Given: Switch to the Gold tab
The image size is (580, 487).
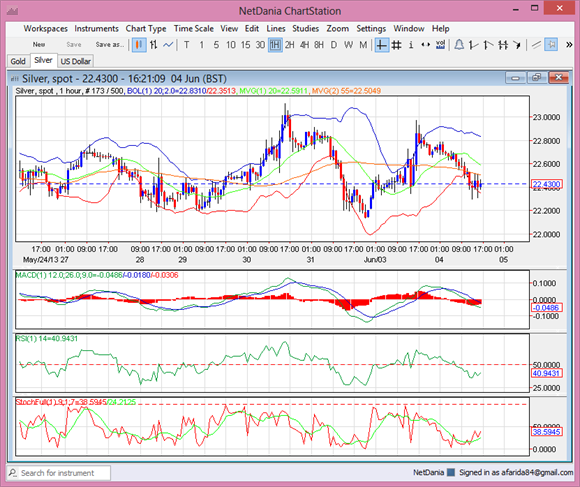Looking at the screenshot, I should pyautogui.click(x=18, y=61).
